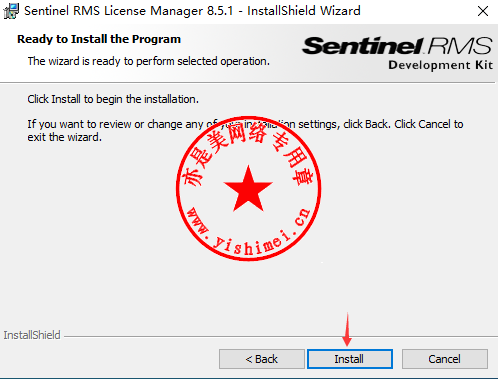
Task: Click the InstallShield label at bottom left
Action: 32,335
